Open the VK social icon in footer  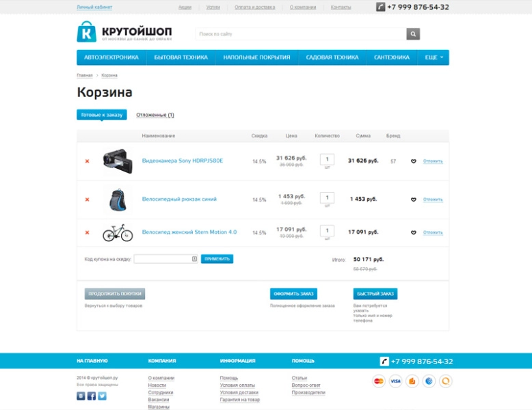[81, 396]
